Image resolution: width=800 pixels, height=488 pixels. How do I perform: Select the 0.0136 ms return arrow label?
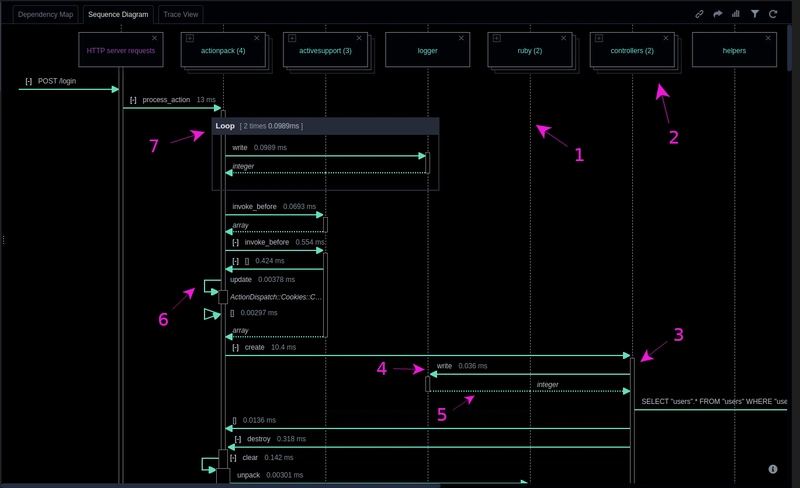(254, 420)
